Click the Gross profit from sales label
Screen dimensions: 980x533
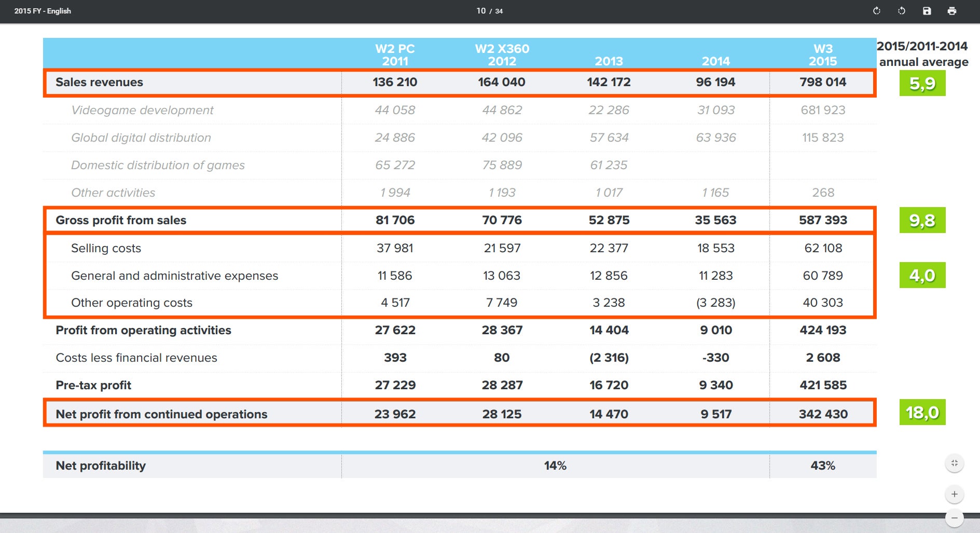pyautogui.click(x=121, y=220)
